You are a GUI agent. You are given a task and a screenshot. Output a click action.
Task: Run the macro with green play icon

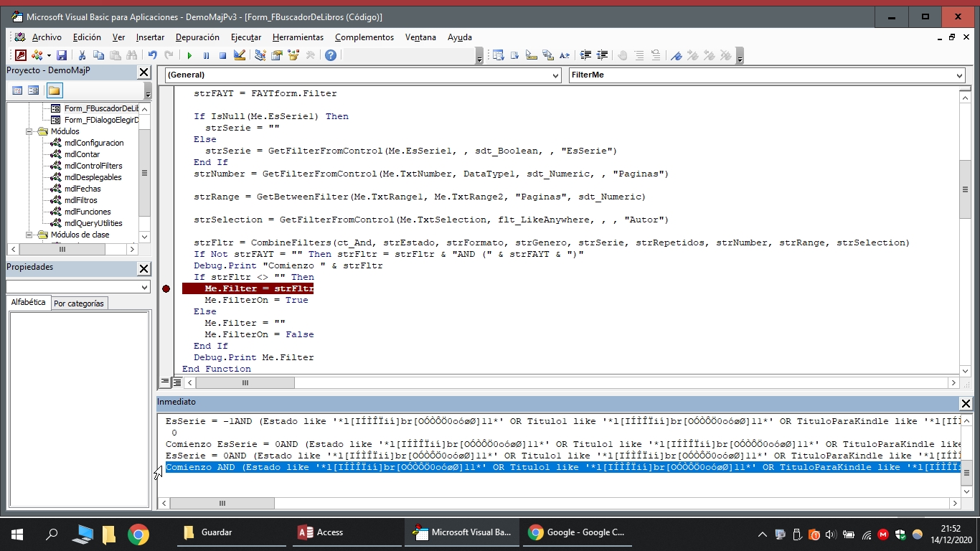point(189,55)
